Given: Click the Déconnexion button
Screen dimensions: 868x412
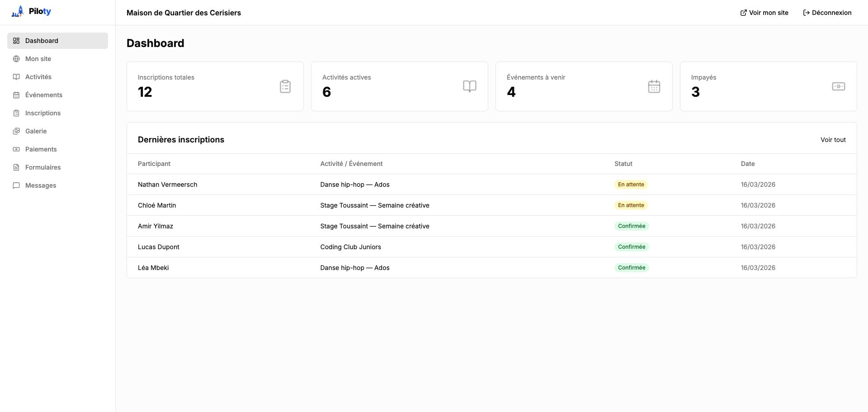Looking at the screenshot, I should coord(827,13).
